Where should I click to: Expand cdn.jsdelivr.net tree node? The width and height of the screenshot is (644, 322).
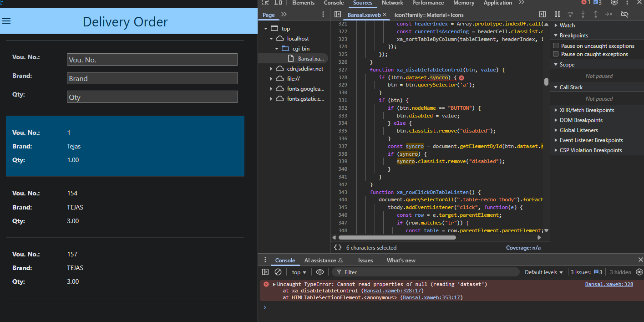(x=271, y=69)
